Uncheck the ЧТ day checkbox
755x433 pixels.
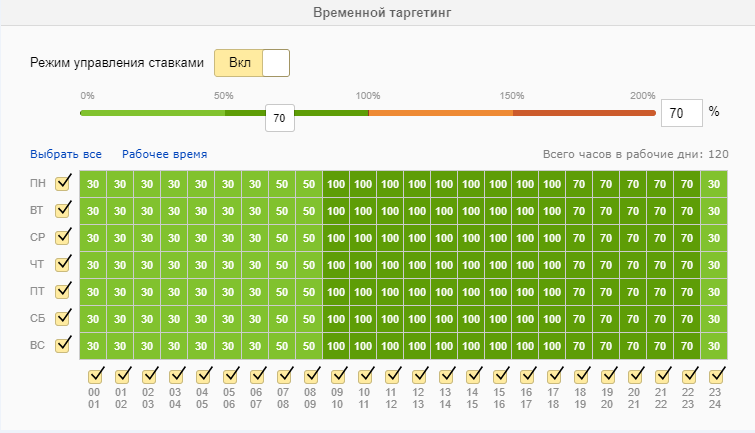point(63,264)
